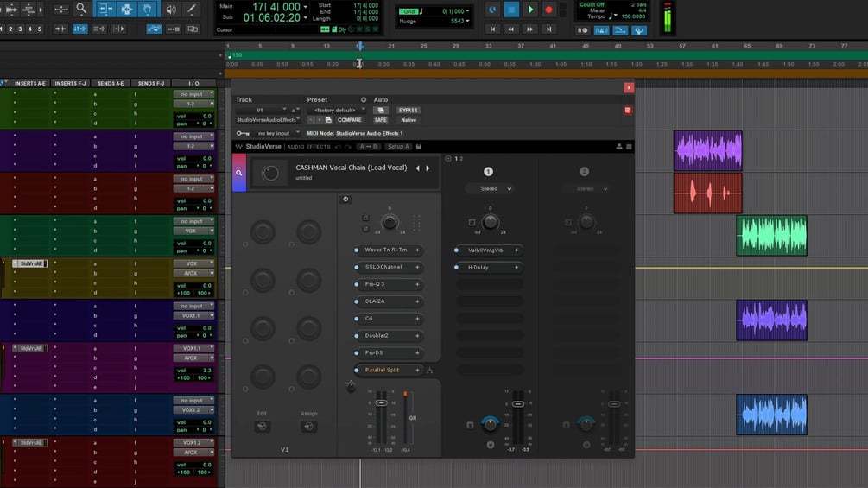Select split 1 circle tab

pyautogui.click(x=488, y=172)
